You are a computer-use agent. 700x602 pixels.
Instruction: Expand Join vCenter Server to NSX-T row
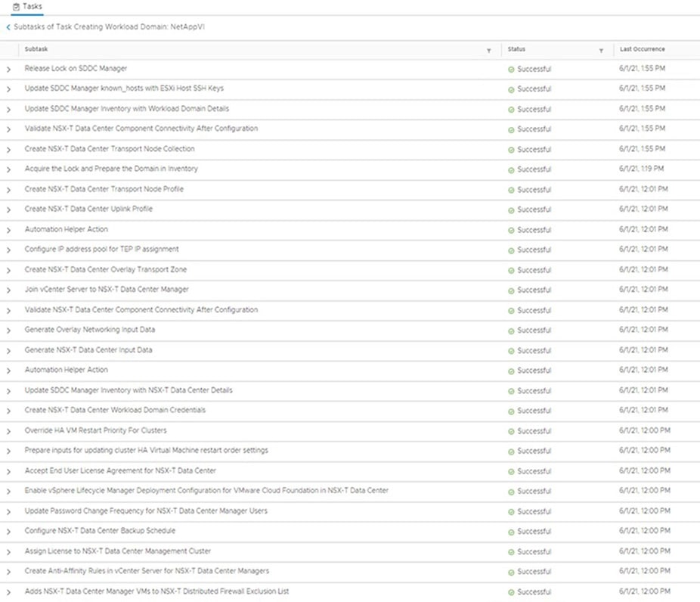click(x=8, y=290)
